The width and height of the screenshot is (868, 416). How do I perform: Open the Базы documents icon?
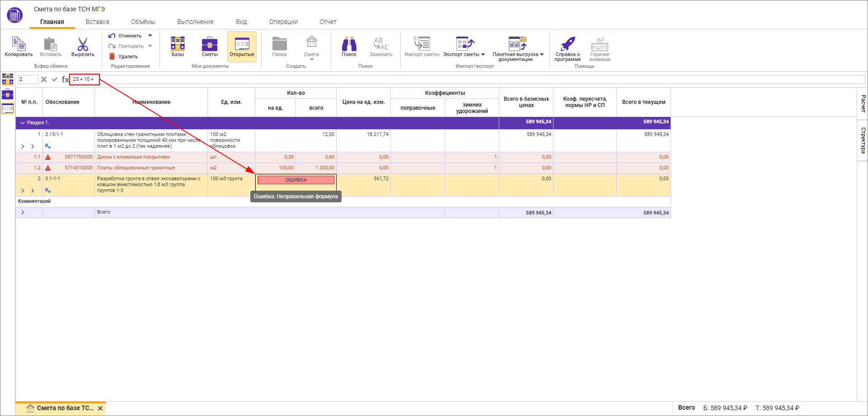coord(178,43)
